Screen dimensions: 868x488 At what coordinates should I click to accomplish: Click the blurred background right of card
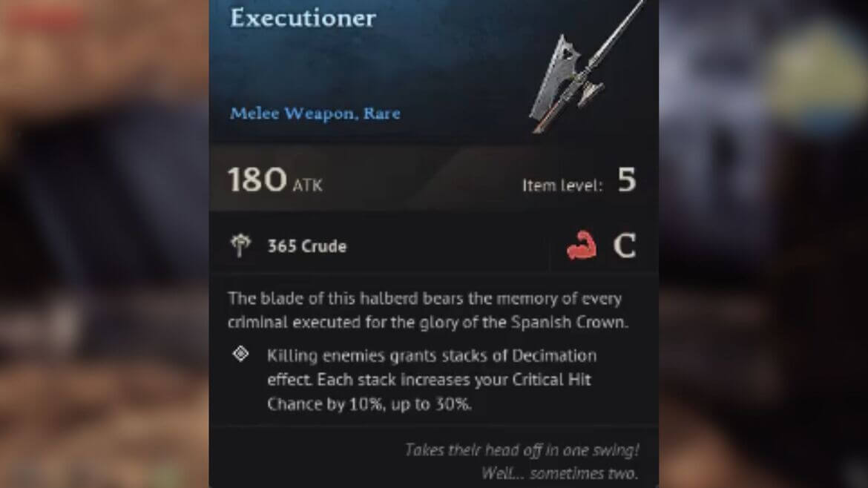(763, 244)
